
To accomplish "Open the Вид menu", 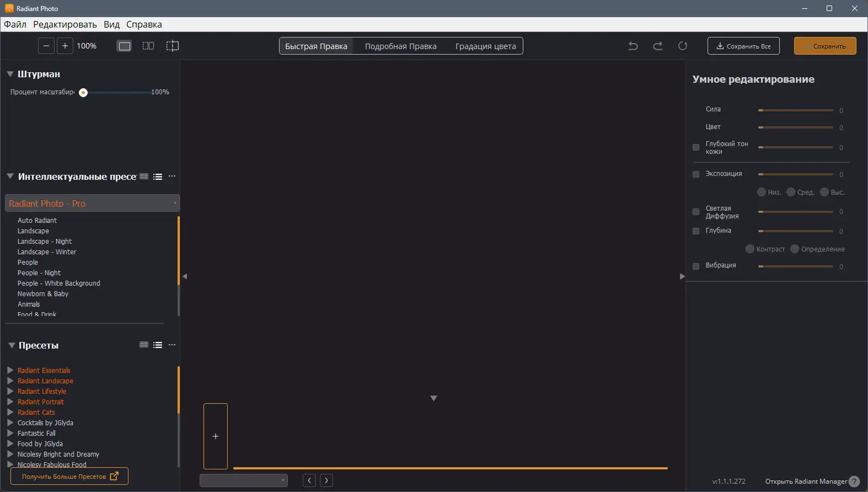I will coord(111,24).
